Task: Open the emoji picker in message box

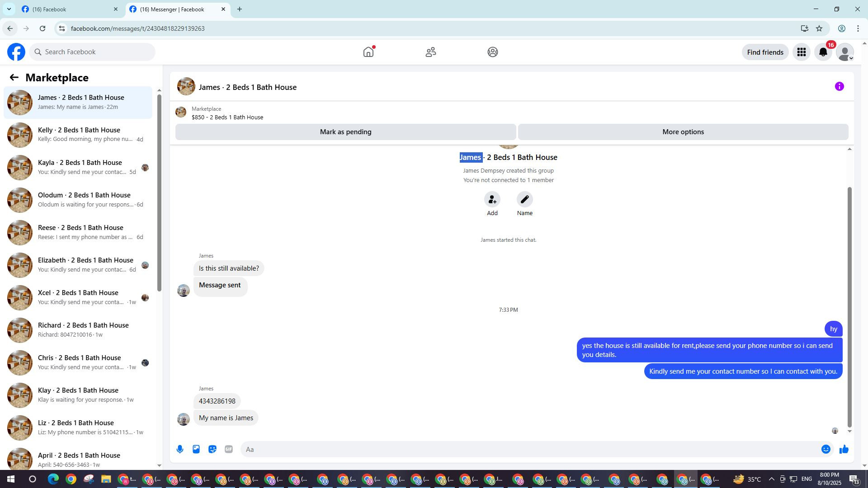Action: [826, 449]
